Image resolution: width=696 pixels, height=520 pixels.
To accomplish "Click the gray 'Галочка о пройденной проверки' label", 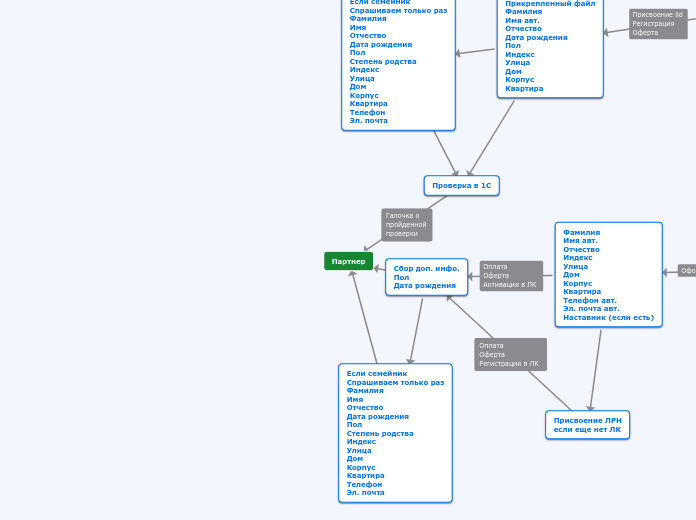I will pyautogui.click(x=407, y=225).
